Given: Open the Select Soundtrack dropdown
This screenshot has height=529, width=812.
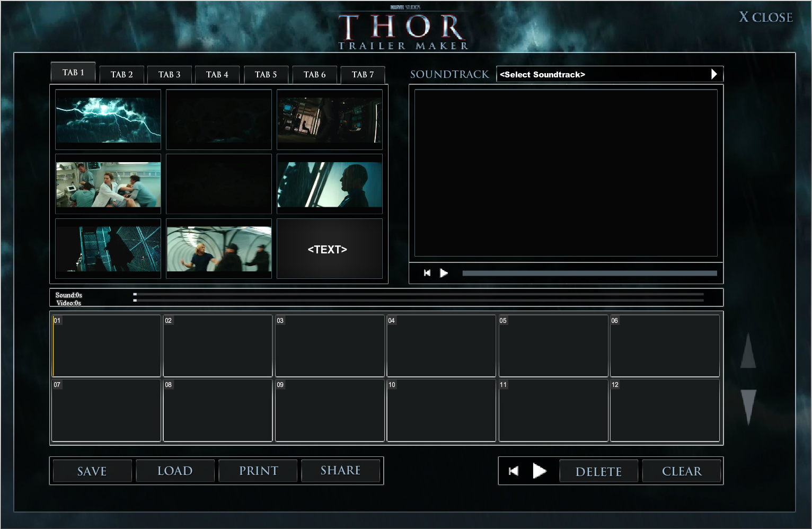Looking at the screenshot, I should click(x=610, y=74).
